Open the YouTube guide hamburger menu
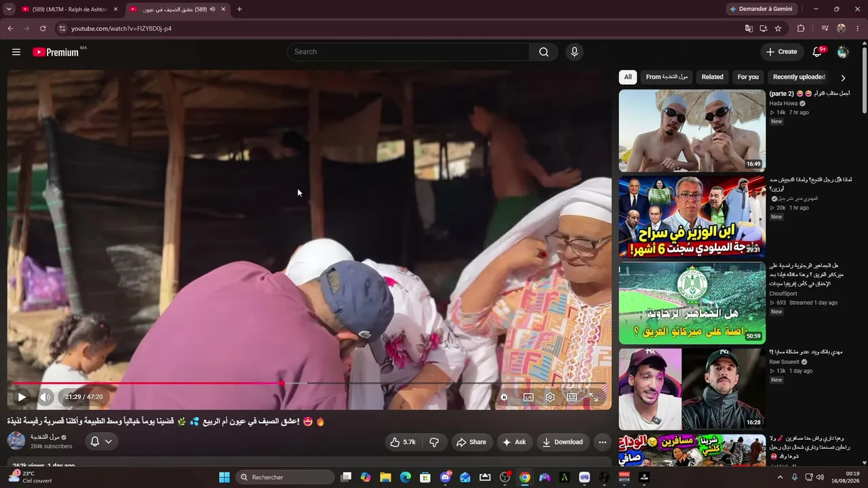Screen dimensions: 868x488 pos(16,52)
